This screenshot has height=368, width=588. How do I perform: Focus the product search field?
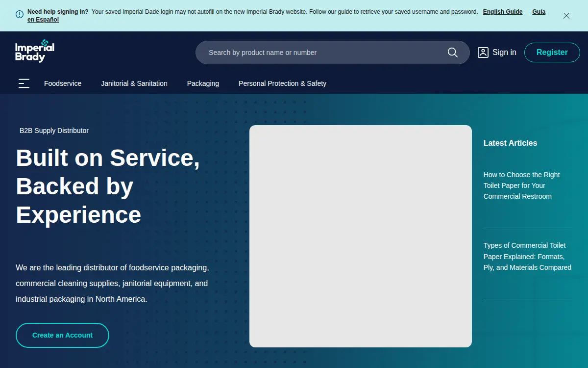tap(333, 53)
